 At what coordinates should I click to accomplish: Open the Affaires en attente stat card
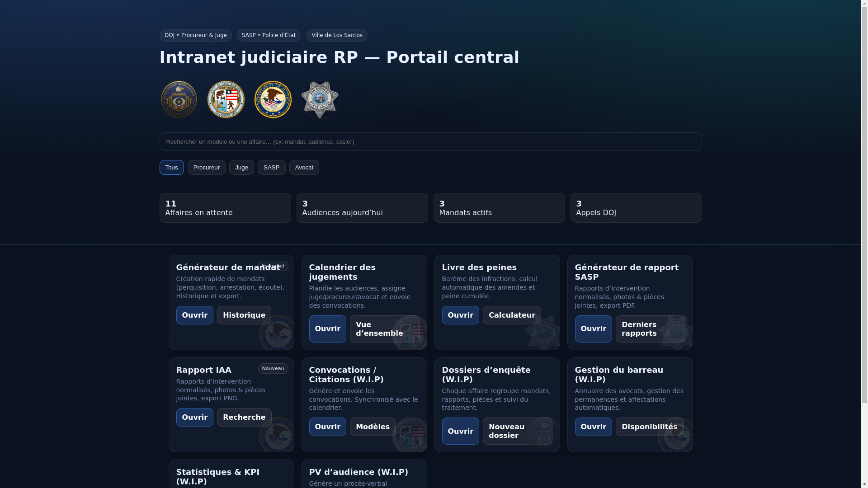225,208
